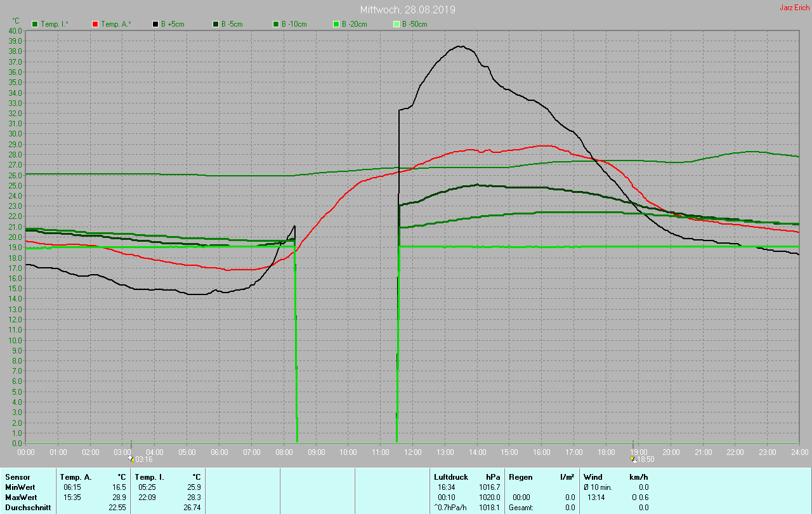The image size is (812, 514).
Task: Click the pressure trend '^0.7hPa/h'
Action: [x=450, y=507]
